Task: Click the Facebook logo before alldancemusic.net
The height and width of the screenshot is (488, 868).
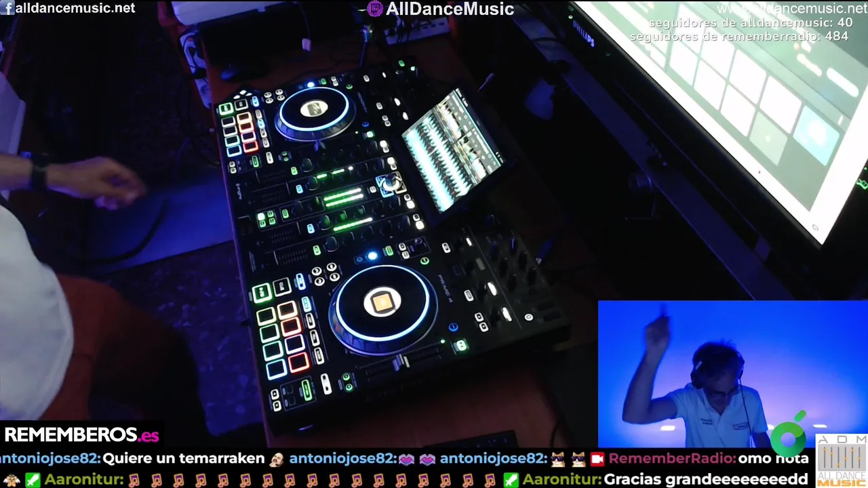Action: pyautogui.click(x=7, y=8)
